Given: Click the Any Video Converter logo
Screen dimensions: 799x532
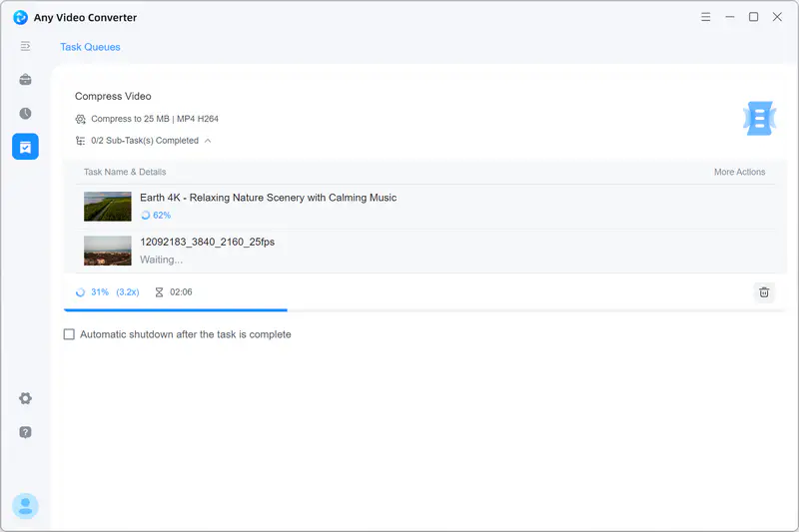Looking at the screenshot, I should 20,17.
